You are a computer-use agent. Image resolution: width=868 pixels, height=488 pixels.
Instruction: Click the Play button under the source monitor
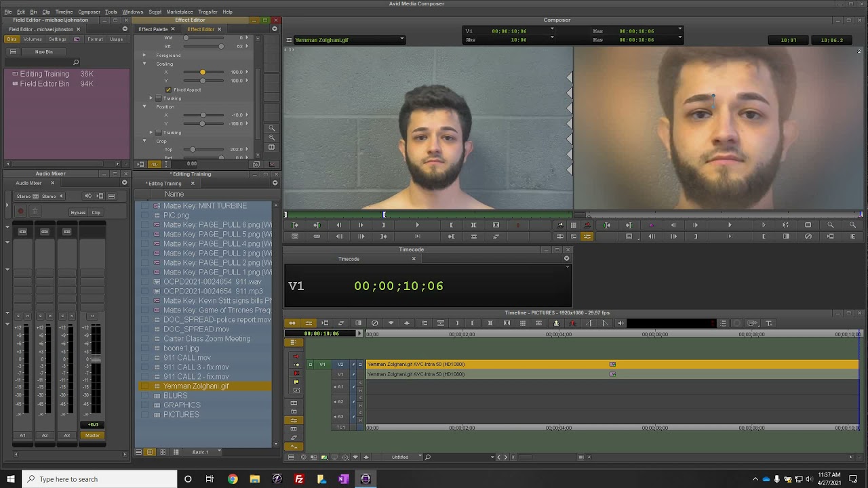point(417,225)
